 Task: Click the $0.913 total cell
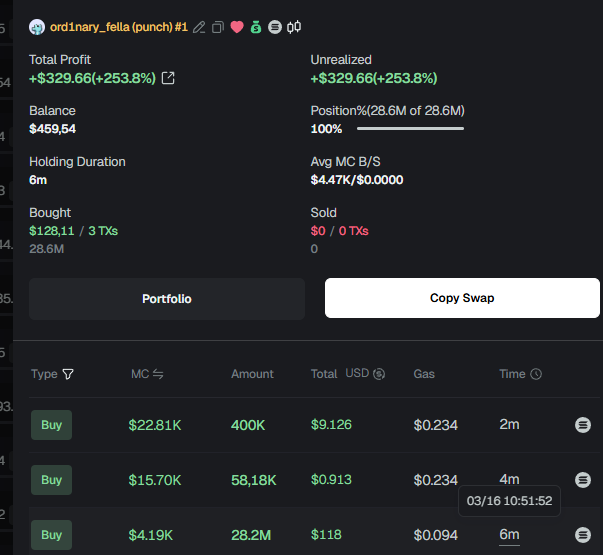[331, 480]
